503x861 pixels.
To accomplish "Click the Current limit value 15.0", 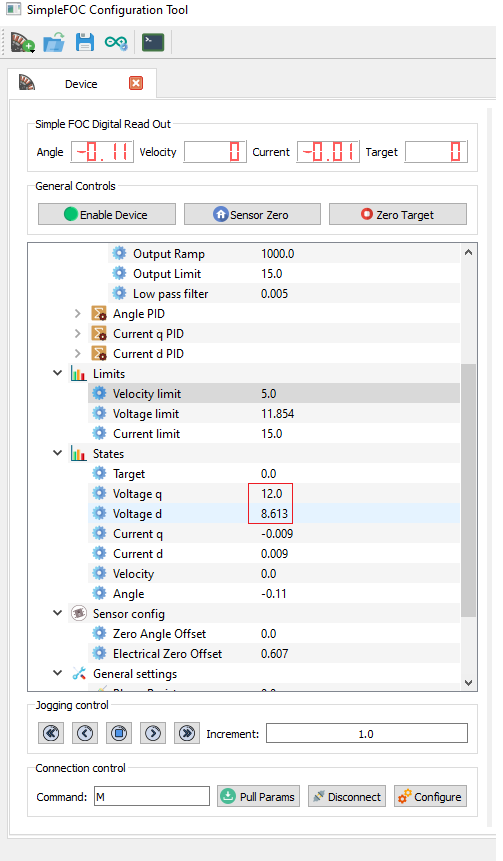I will [x=271, y=433].
